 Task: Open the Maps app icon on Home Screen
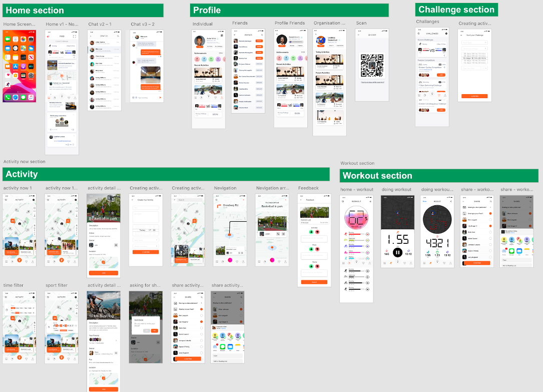pyautogui.click(x=23, y=48)
